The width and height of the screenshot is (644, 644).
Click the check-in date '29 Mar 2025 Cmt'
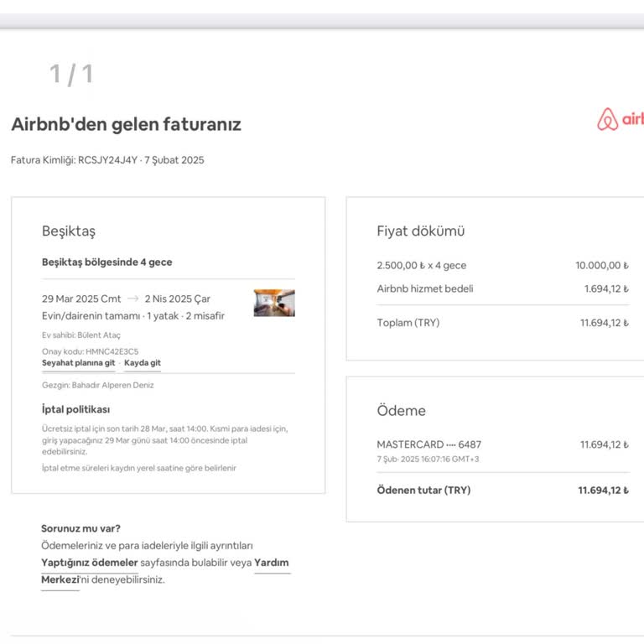point(81,299)
